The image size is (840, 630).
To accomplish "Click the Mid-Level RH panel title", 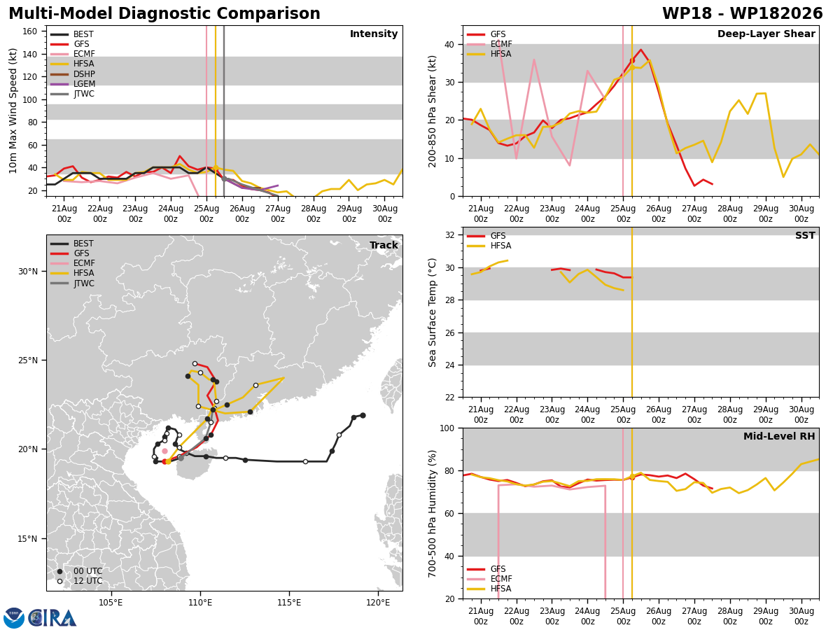I will click(779, 437).
